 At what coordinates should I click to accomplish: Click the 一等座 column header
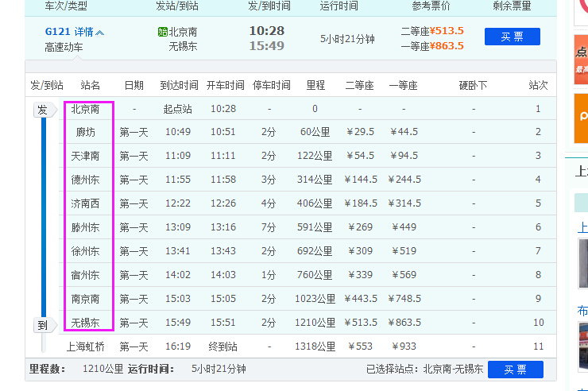[x=404, y=86]
